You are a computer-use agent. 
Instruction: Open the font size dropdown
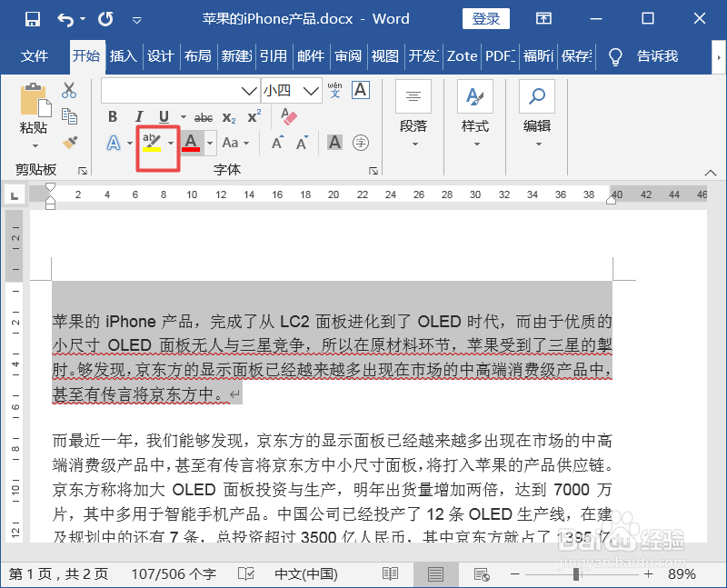pos(309,90)
